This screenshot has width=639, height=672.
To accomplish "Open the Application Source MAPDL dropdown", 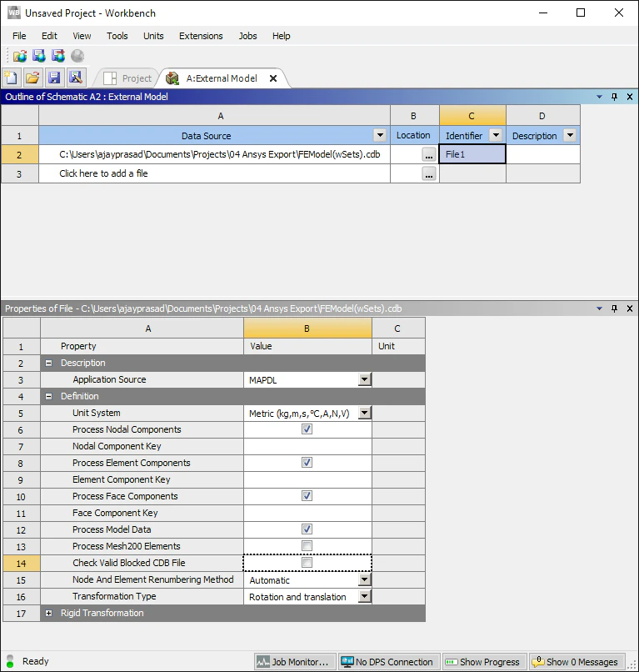I will tap(364, 379).
